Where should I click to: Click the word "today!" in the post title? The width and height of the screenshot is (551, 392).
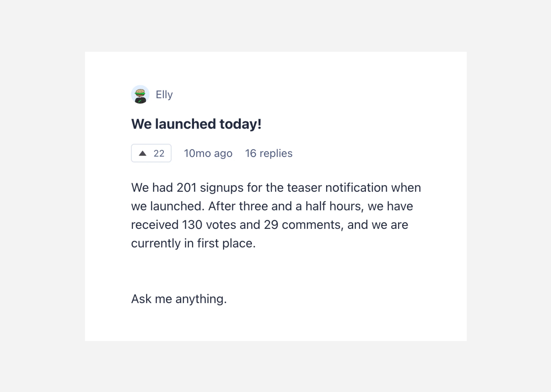click(240, 124)
